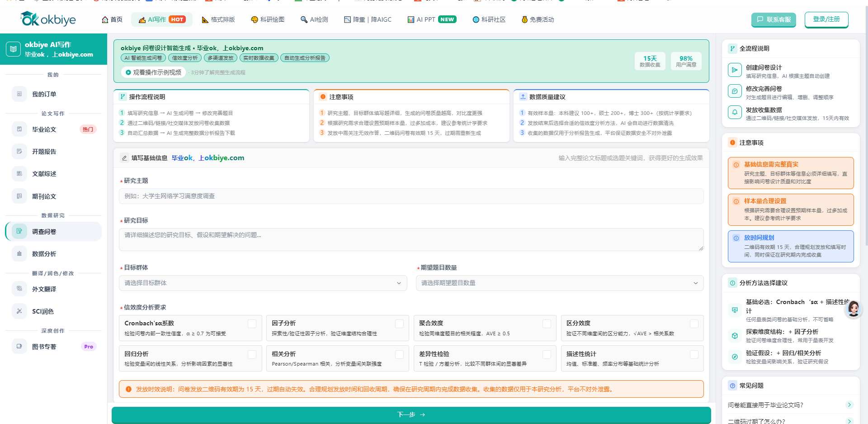Open the 期刊论文 sidebar icon
The image size is (868, 424).
[19, 196]
